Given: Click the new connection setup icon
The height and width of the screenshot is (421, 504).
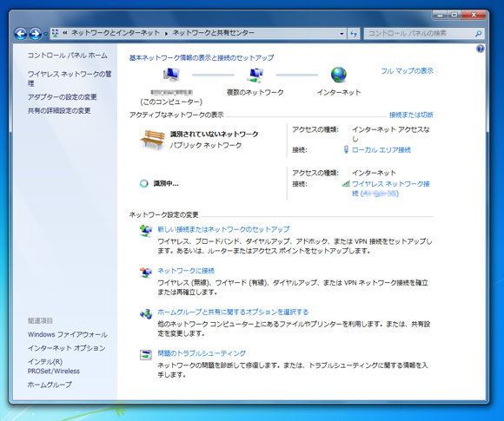Looking at the screenshot, I should coord(146,231).
